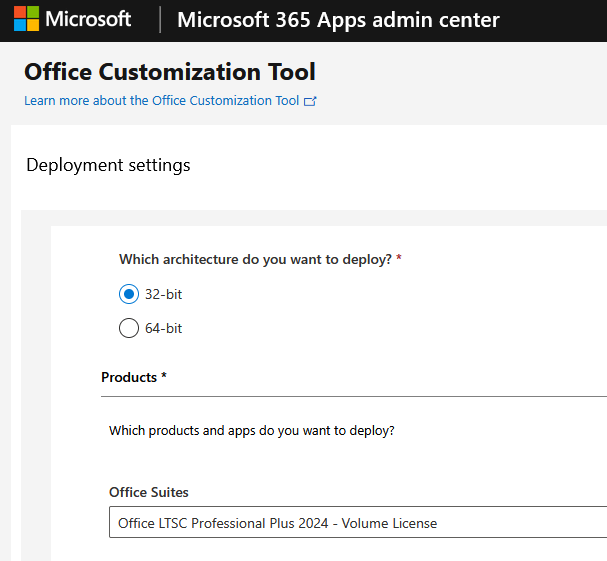607x561 pixels.
Task: Select the 32-bit architecture radio button
Action: coord(129,294)
